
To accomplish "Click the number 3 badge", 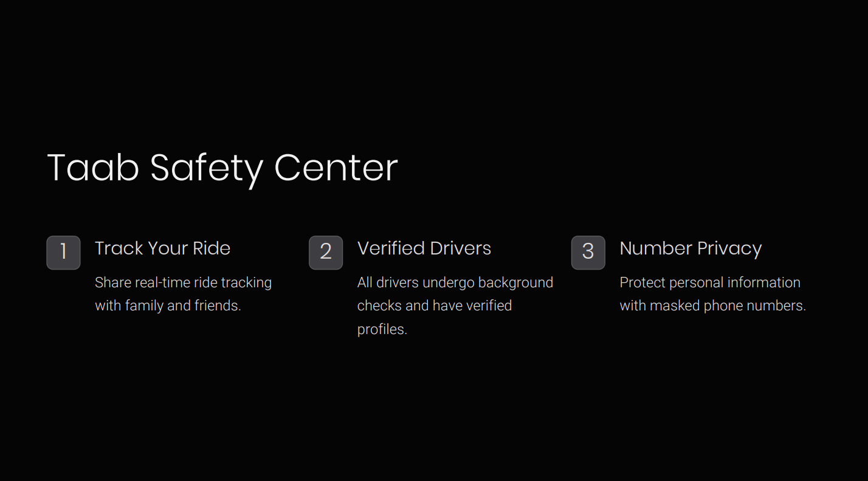I will tap(588, 253).
